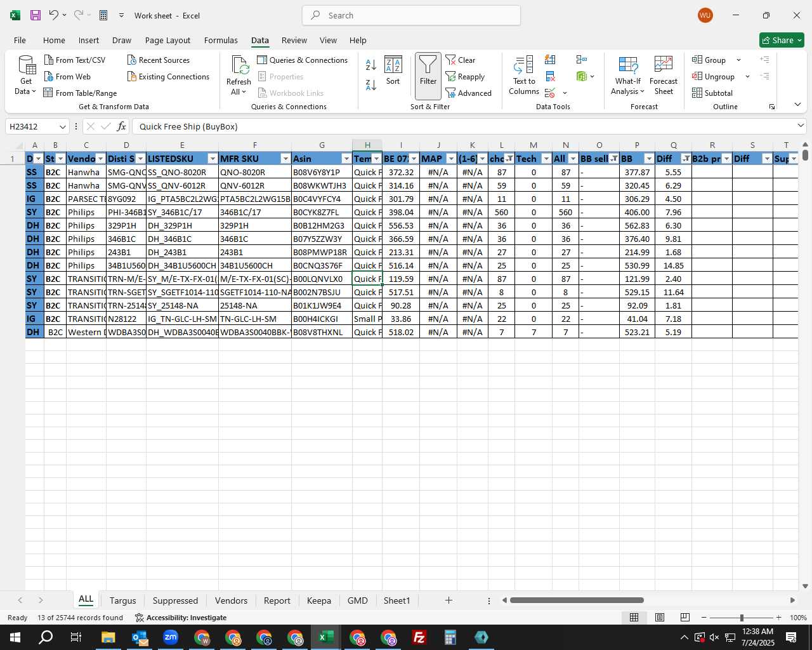Click Subtotal in Outline group
Viewport: 812px width, 650px height.
coord(712,93)
